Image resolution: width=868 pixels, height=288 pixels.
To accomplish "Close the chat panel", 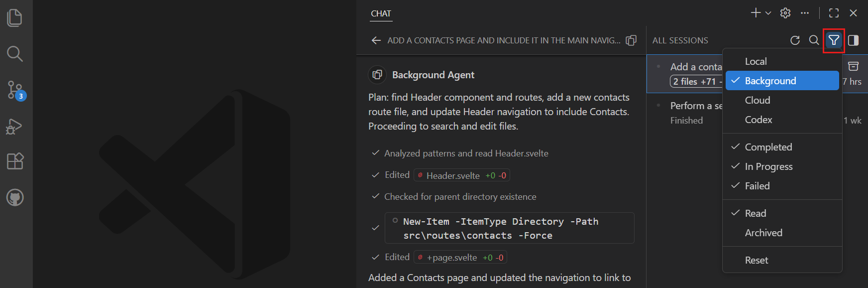I will pos(853,13).
